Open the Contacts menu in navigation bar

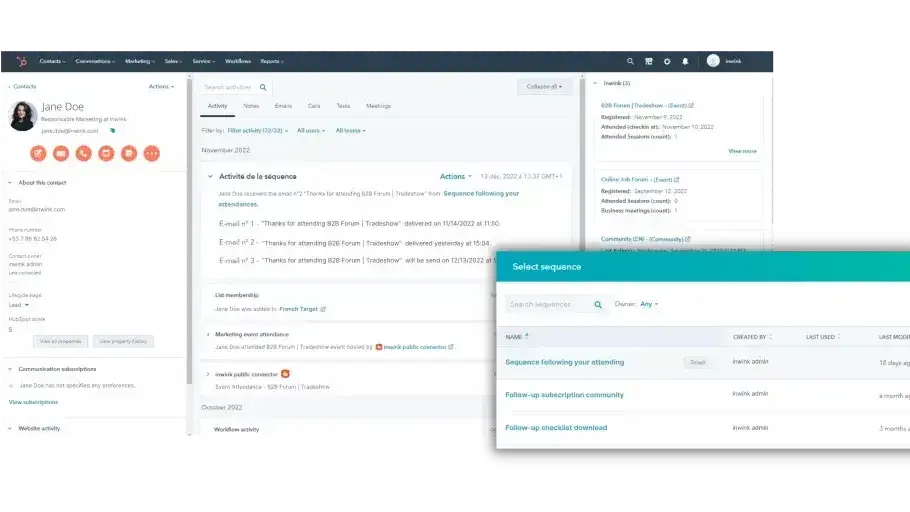(x=54, y=61)
